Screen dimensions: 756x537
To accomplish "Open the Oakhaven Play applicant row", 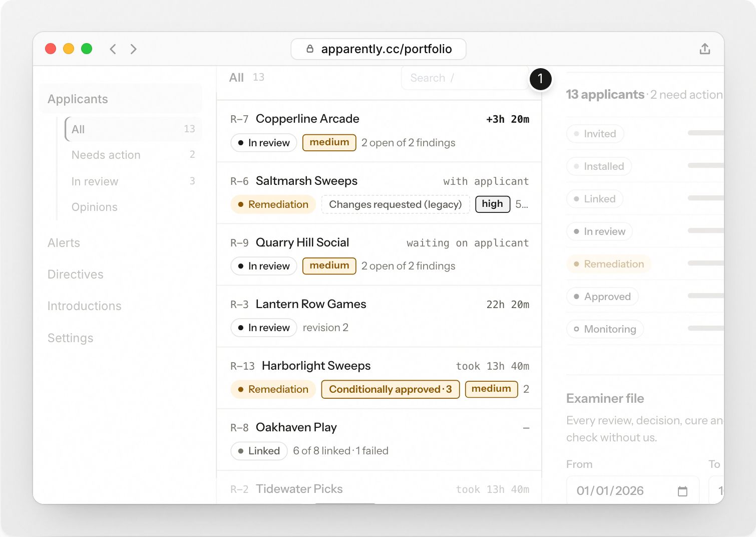I will tap(379, 439).
